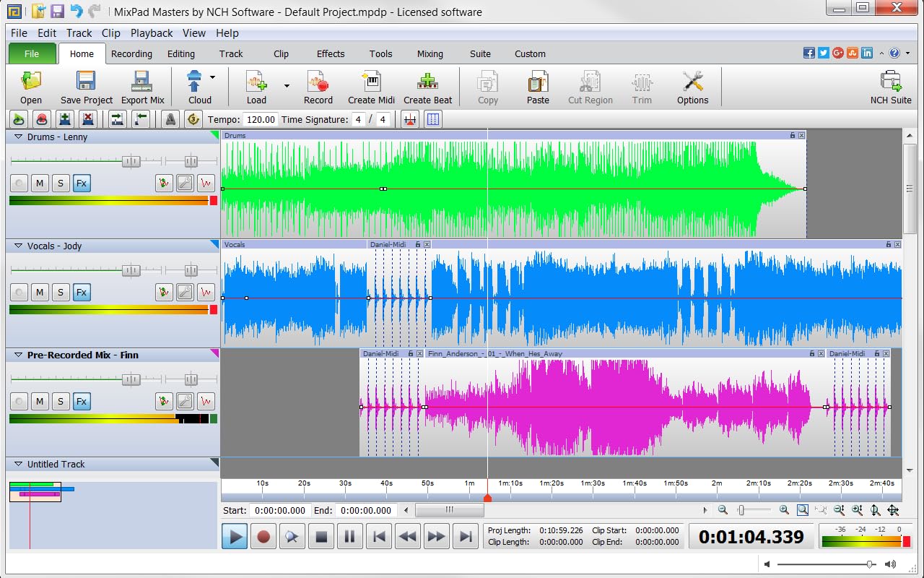
Task: Click the zoom-in magnifier above the transport bar
Action: coord(785,510)
